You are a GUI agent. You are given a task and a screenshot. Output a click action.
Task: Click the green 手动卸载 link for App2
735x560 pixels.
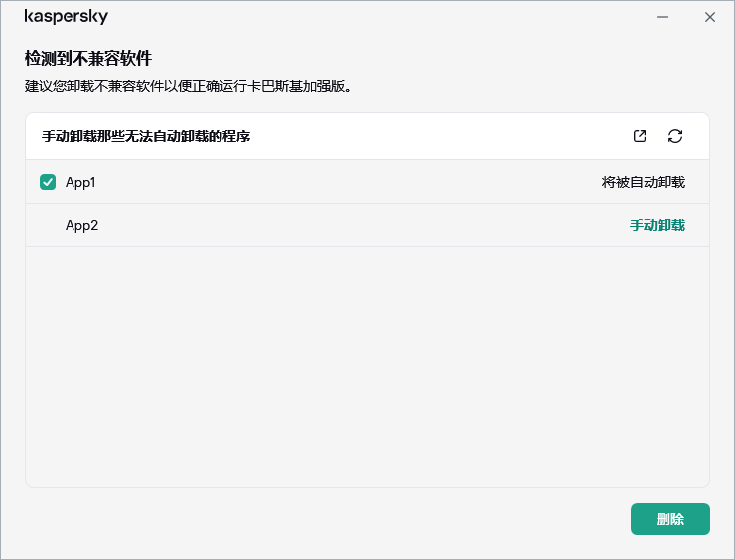(x=657, y=225)
